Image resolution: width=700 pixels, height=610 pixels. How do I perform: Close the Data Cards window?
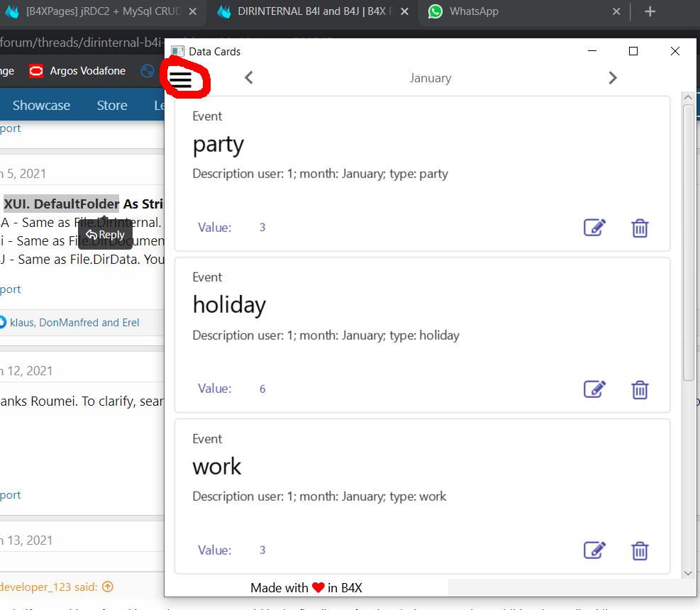[x=675, y=51]
